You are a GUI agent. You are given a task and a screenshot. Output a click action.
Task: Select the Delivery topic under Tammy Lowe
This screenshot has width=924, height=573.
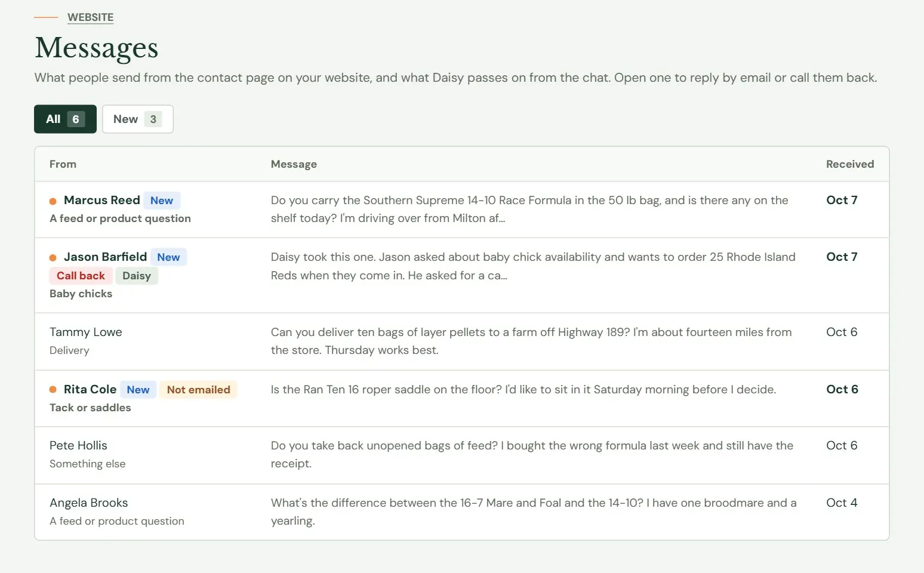point(69,350)
